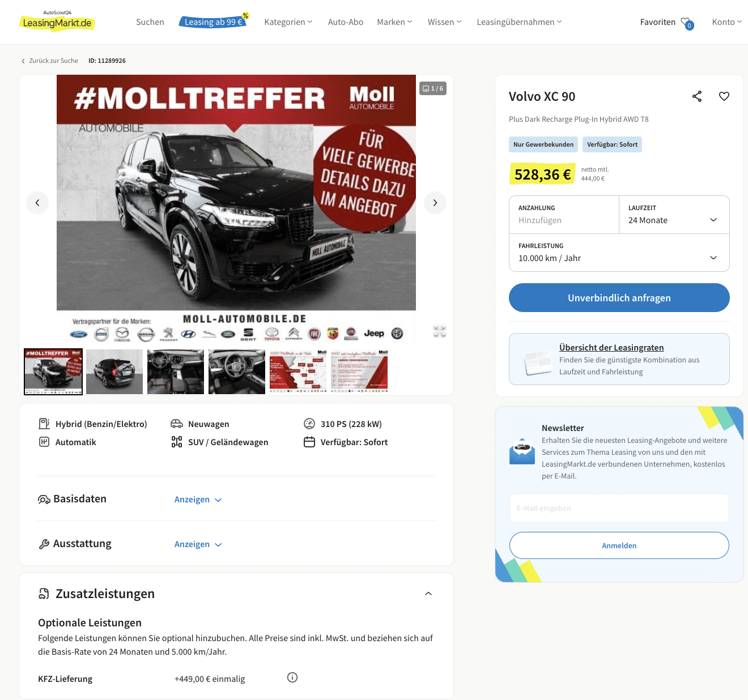Share the Volvo XC 90 listing
Viewport: 748px width, 700px height.
(x=697, y=96)
